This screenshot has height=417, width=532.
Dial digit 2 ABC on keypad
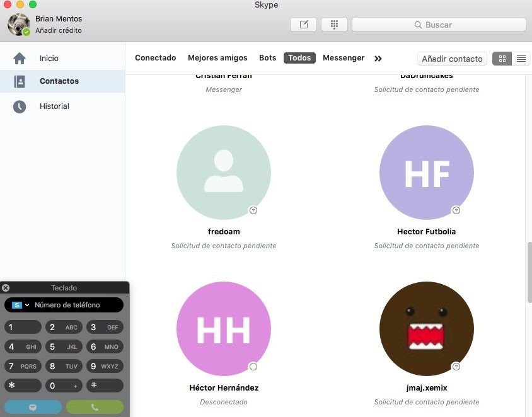click(64, 327)
